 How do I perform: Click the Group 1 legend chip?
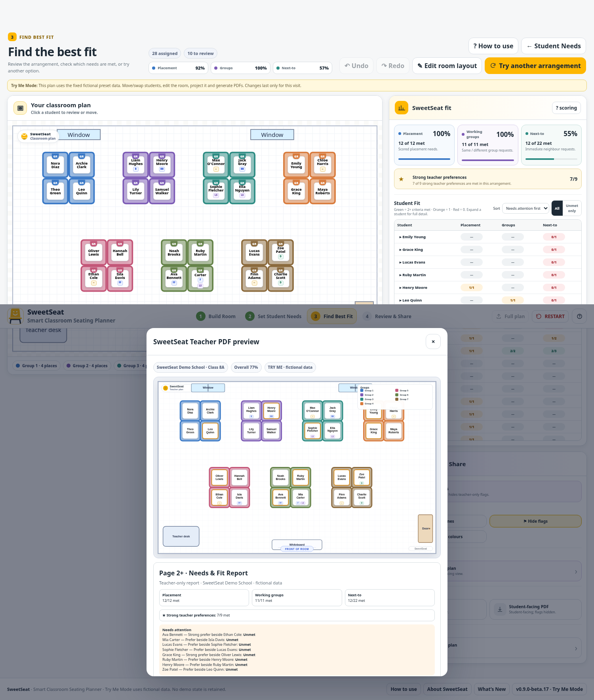coord(36,366)
